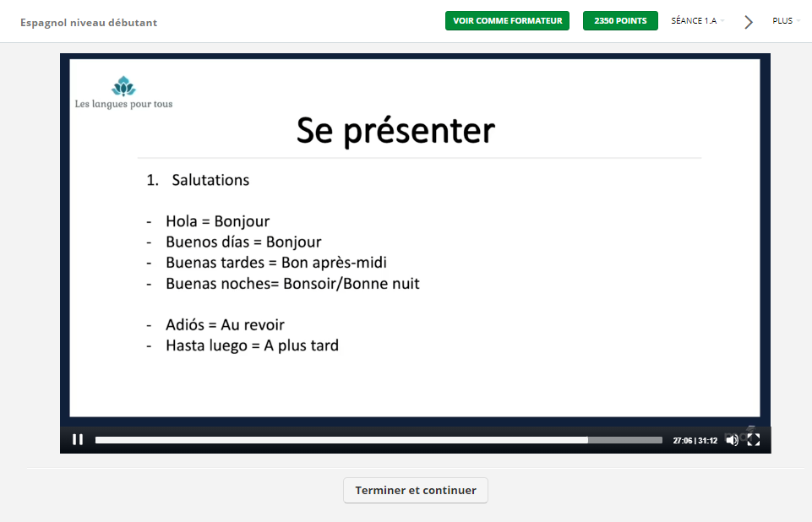Image resolution: width=812 pixels, height=522 pixels.
Task: Click the line Buenas noches= Bonsoir/Bonne nuit
Action: (292, 284)
